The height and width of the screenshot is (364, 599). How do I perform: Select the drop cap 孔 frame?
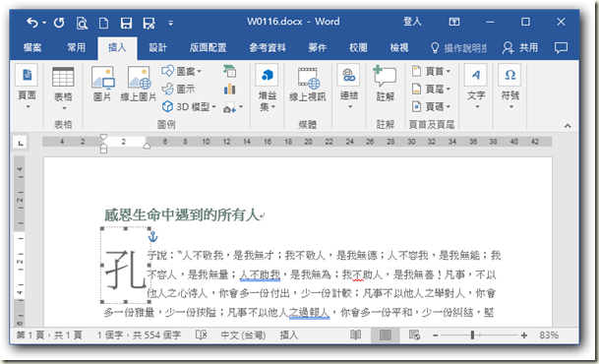tap(126, 265)
